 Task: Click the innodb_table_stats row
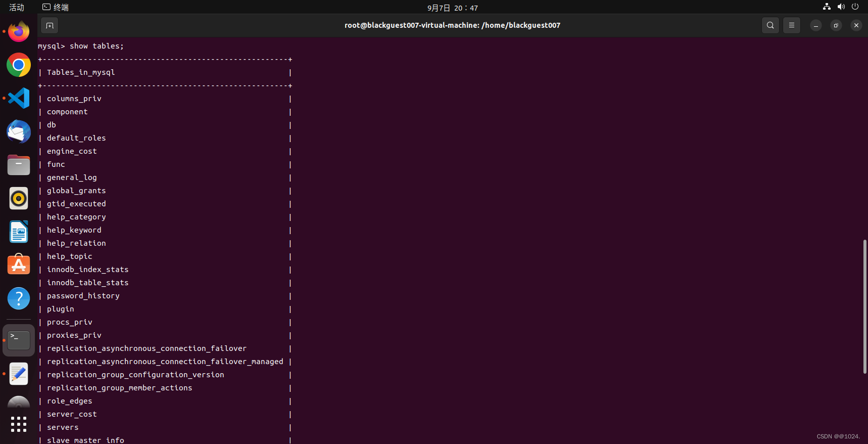165,283
